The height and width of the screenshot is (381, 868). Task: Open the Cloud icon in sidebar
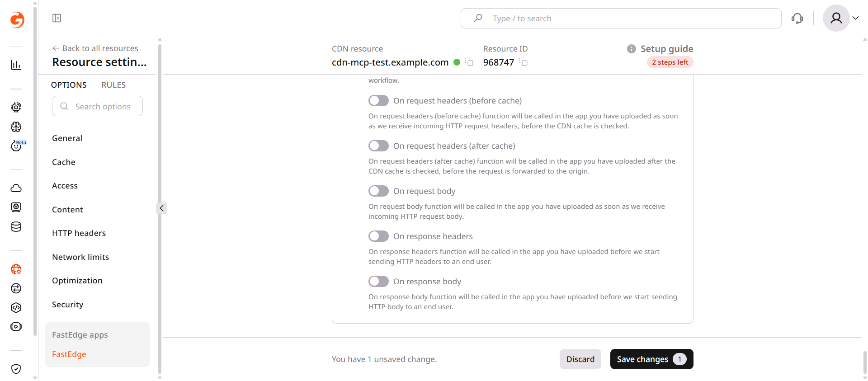click(x=16, y=188)
